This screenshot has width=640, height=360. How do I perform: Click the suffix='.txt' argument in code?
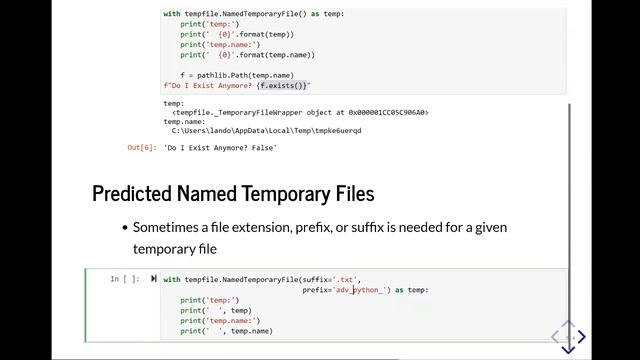(x=329, y=280)
